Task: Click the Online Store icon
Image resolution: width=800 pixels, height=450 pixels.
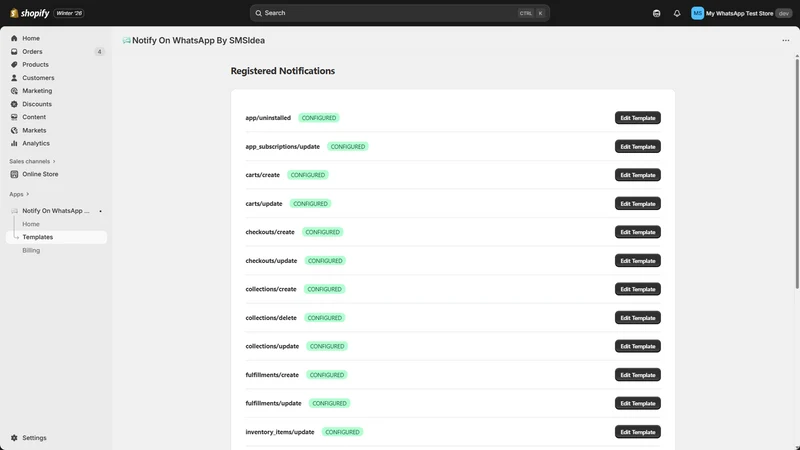Action: click(14, 174)
